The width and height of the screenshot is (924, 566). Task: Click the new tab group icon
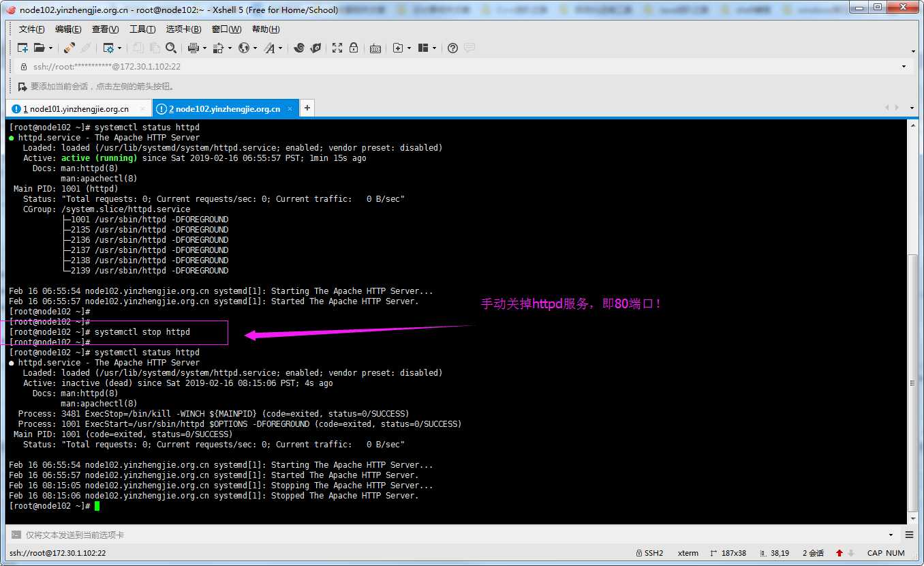point(398,48)
